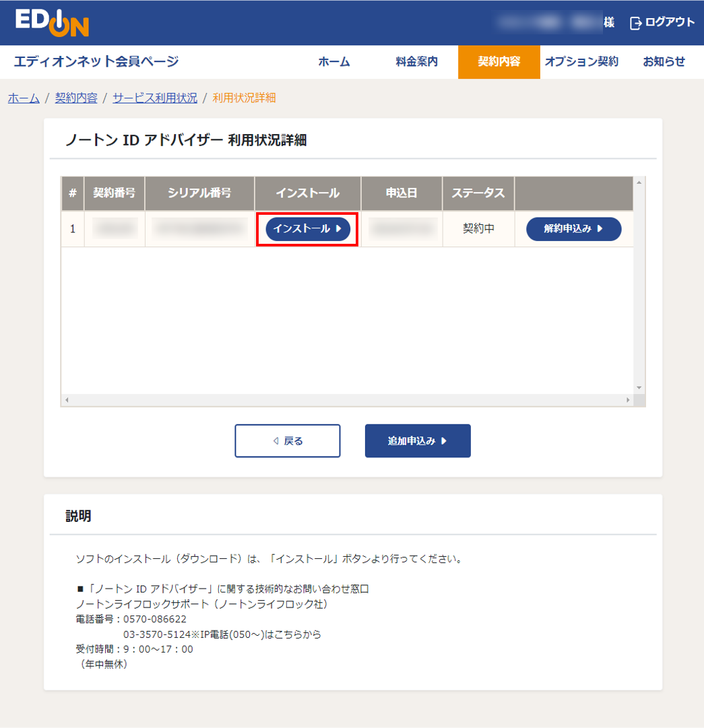Click the 説明 section heading
This screenshot has width=704, height=728.
[78, 516]
